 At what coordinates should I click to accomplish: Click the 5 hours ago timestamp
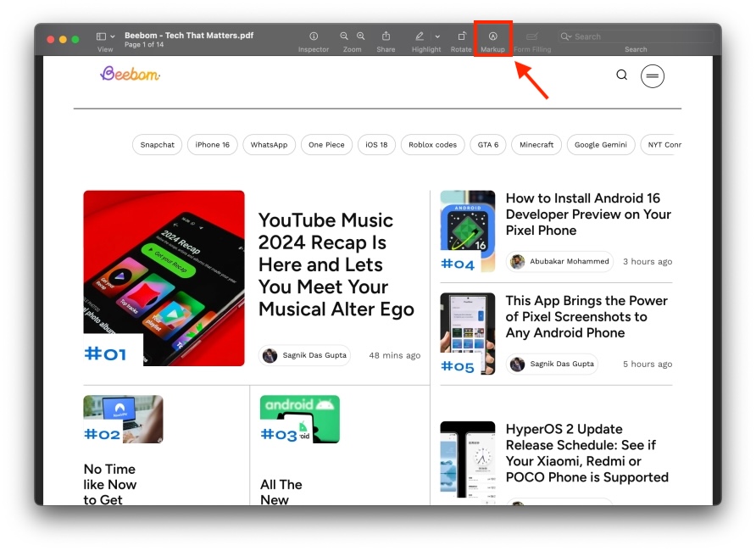[x=648, y=364]
